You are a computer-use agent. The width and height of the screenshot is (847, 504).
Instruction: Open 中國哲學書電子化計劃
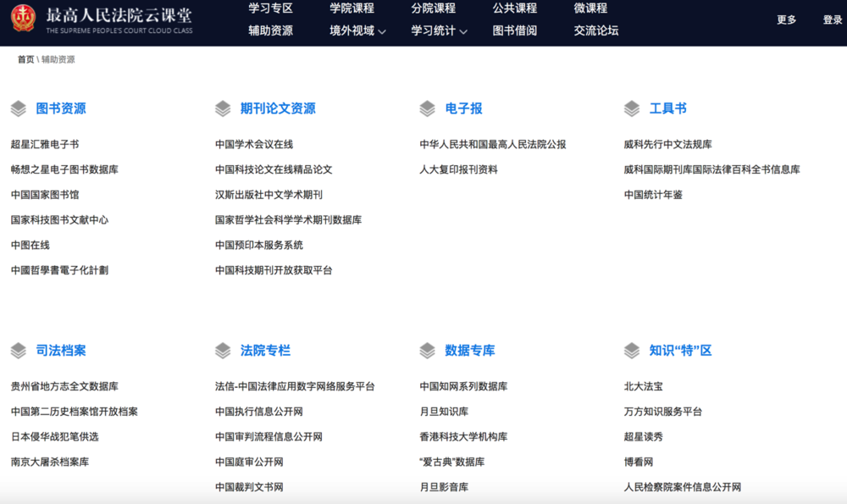pos(59,270)
